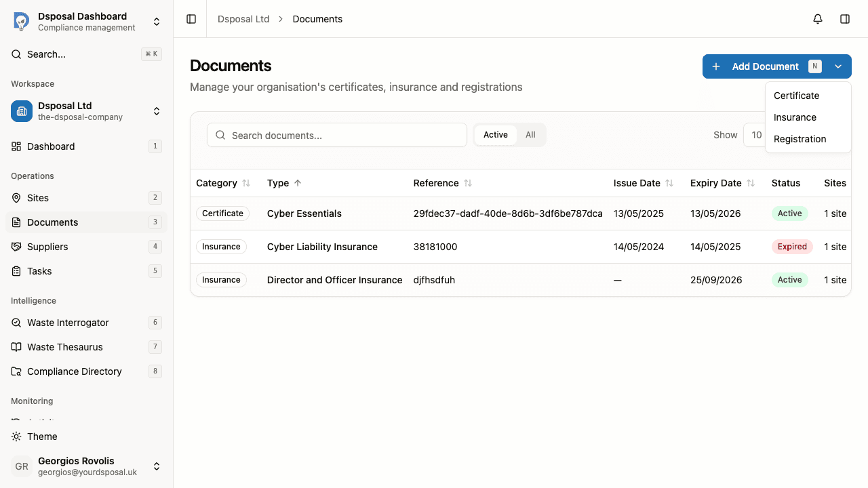Open notifications via the bell icon
This screenshot has height=488, width=868.
point(818,19)
